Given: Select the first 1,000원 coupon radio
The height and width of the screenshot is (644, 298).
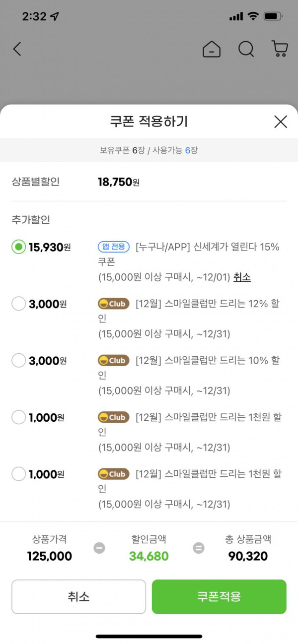Looking at the screenshot, I should click(x=18, y=418).
